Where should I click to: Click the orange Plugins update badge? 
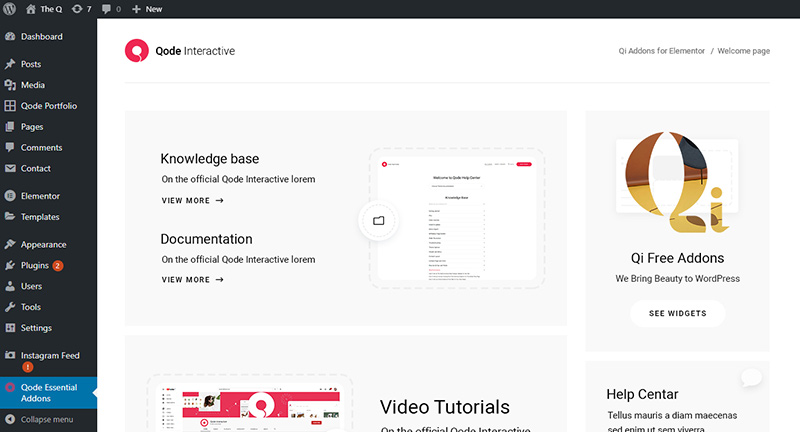click(x=58, y=266)
